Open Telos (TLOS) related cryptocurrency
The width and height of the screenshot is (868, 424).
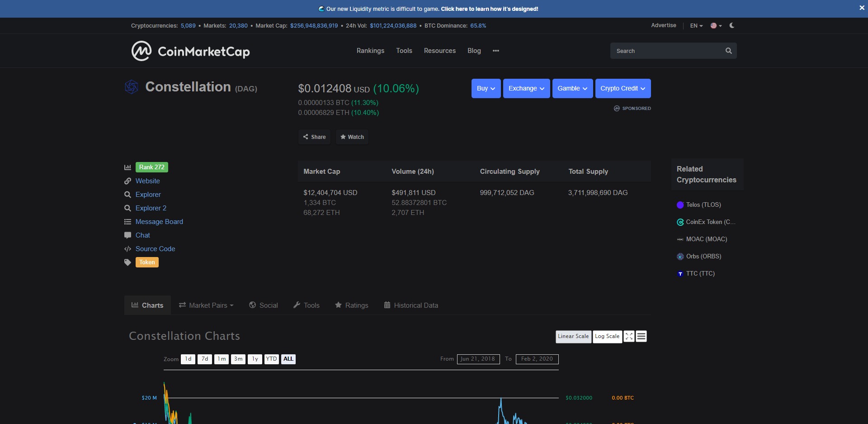point(699,205)
